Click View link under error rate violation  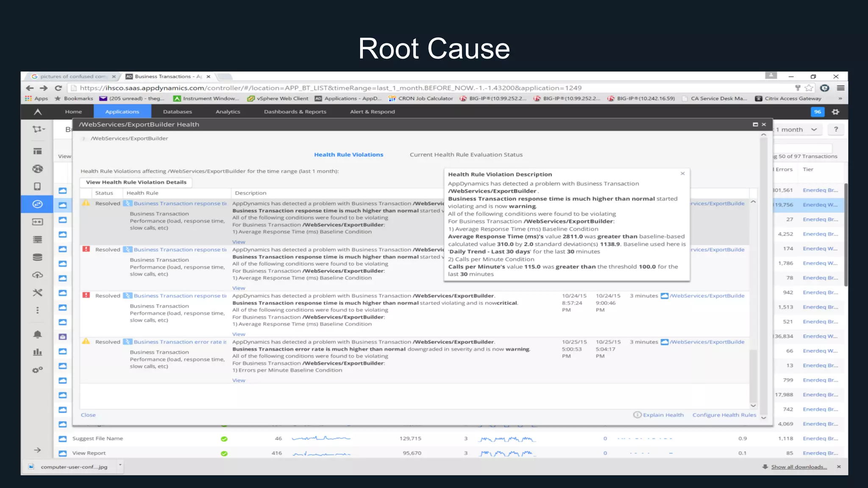coord(239,380)
